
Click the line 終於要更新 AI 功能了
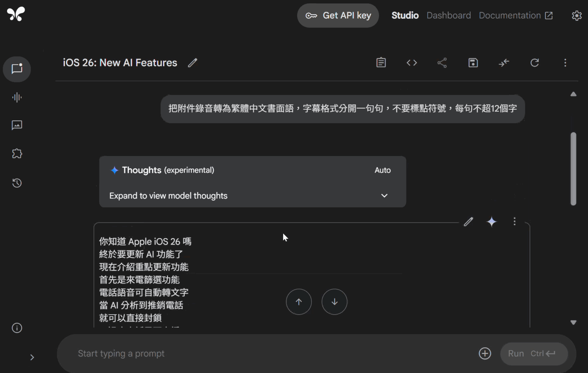coord(141,254)
